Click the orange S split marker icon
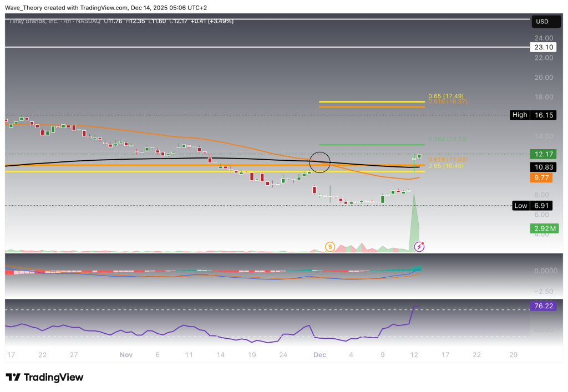Screen dimensions: 568x392 pyautogui.click(x=330, y=246)
